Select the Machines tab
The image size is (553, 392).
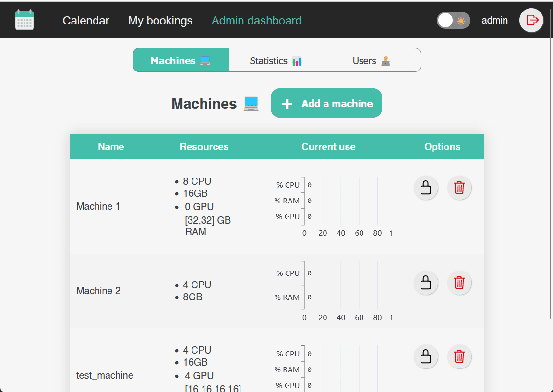coord(181,60)
